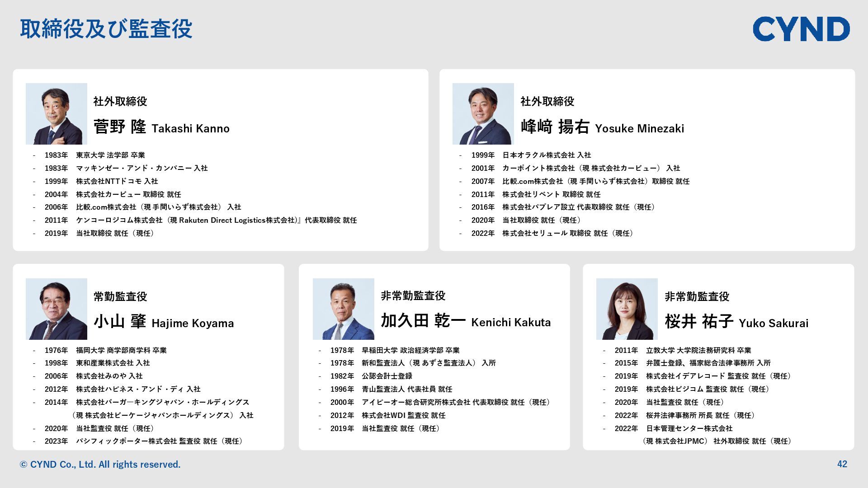Image resolution: width=868 pixels, height=488 pixels.
Task: Click the row 株式会社リベント 取締役 就任
Action: click(530, 194)
